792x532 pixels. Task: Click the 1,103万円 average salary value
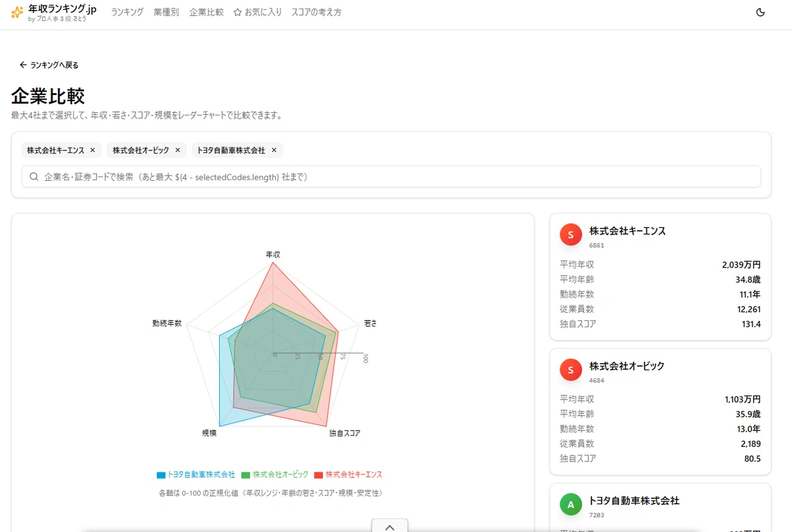click(x=742, y=399)
